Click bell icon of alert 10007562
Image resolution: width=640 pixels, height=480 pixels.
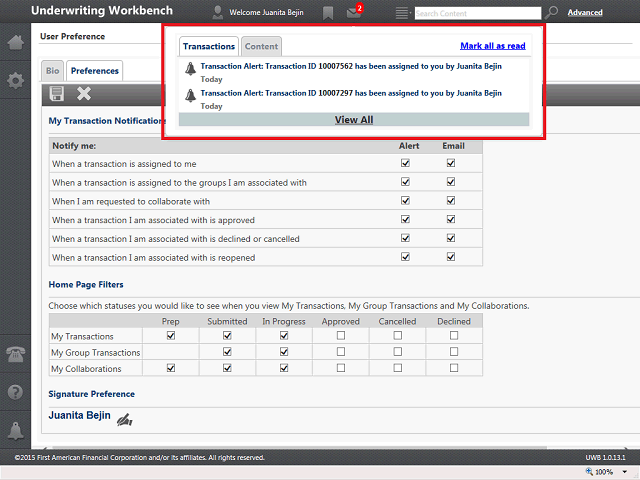[190, 69]
